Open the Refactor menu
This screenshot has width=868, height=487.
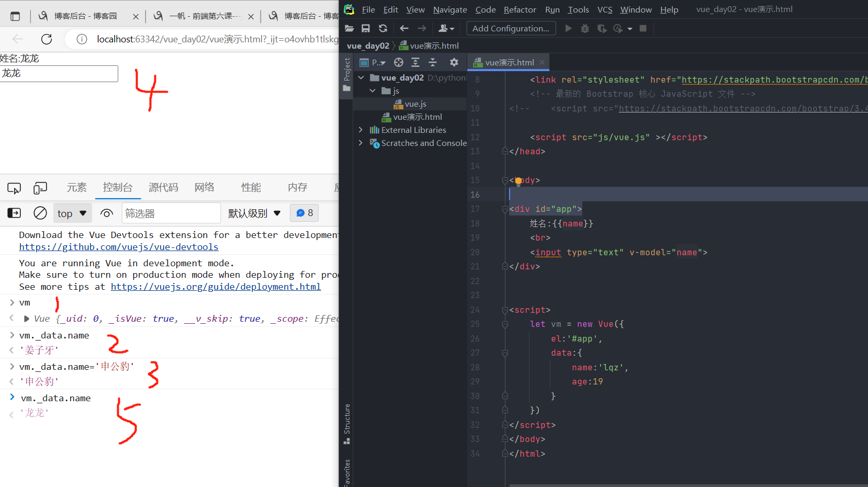click(x=520, y=9)
